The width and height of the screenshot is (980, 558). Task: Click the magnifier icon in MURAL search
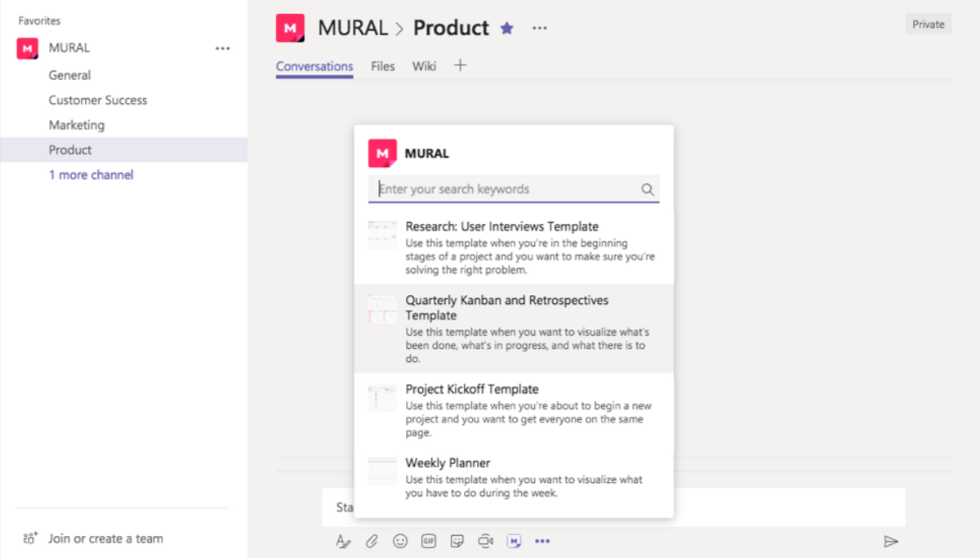click(x=648, y=190)
